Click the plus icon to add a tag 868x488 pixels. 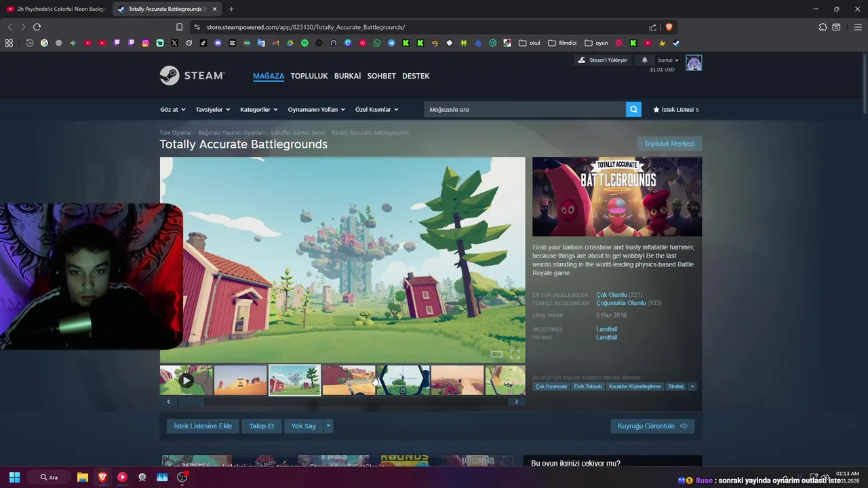[x=692, y=386]
